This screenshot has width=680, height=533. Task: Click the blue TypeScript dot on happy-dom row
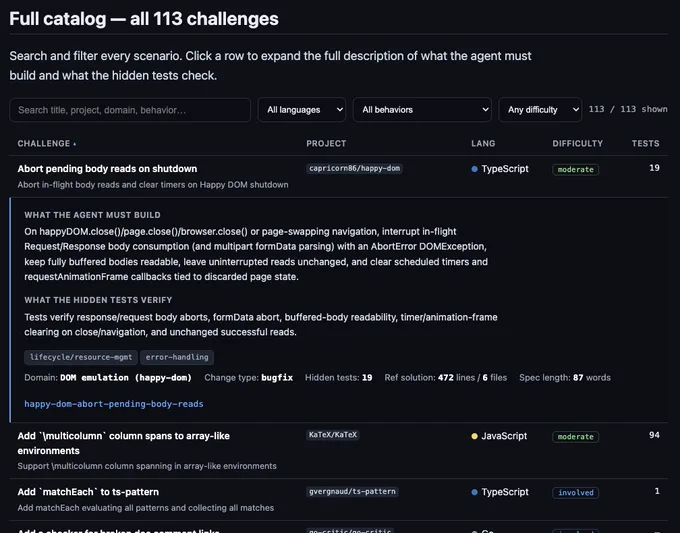coord(474,169)
